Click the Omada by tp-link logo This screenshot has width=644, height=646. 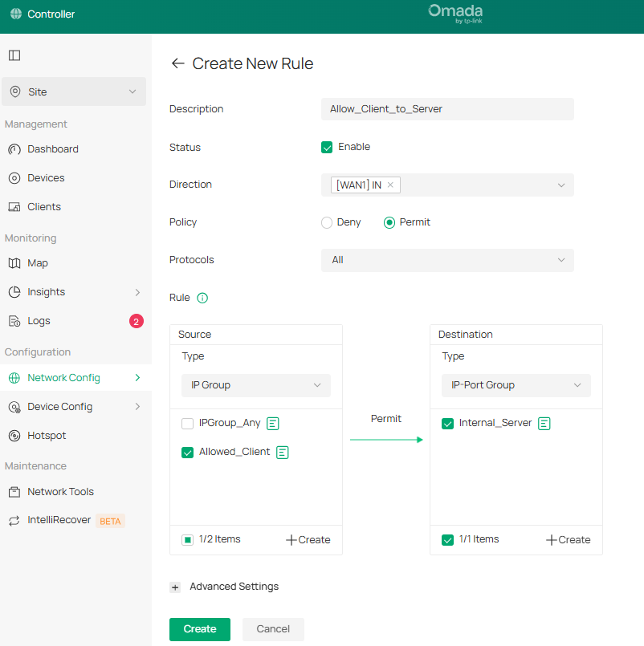(x=455, y=14)
